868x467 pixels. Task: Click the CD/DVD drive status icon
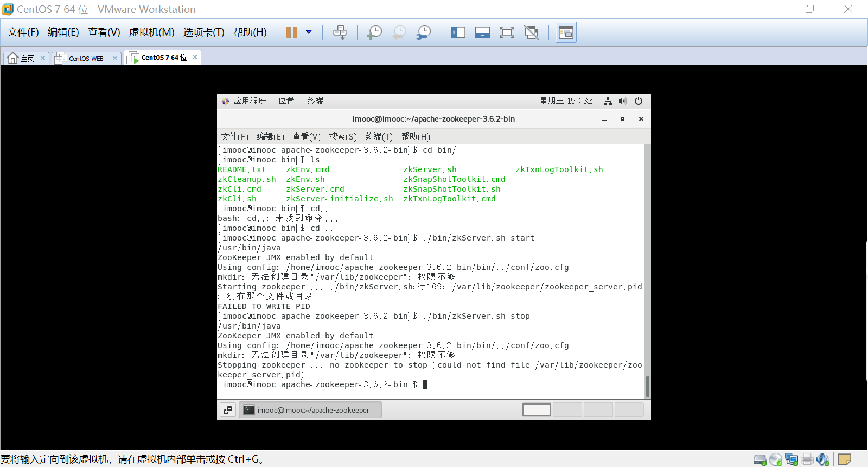pos(776,459)
